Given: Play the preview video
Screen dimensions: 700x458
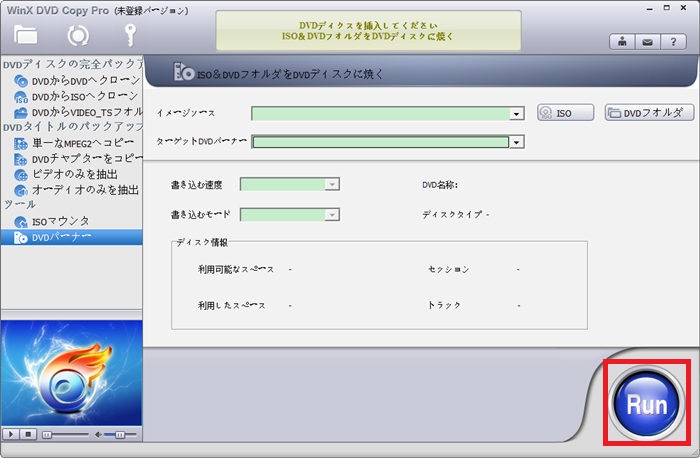Looking at the screenshot, I should 11,434.
